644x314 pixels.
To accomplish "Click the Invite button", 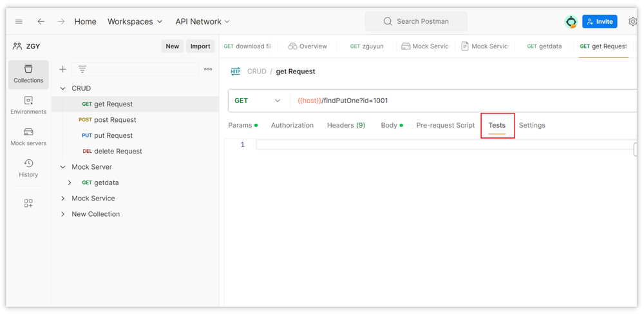I will pos(600,21).
